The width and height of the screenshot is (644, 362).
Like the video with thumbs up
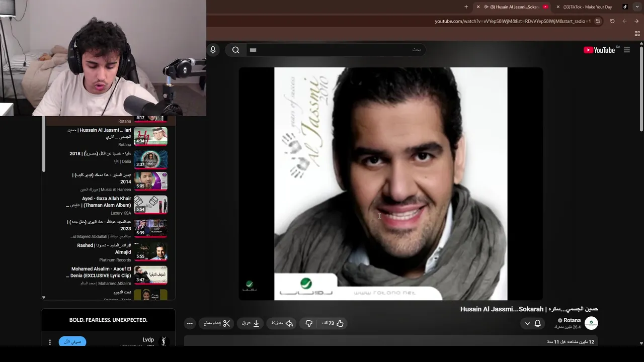coord(333,323)
